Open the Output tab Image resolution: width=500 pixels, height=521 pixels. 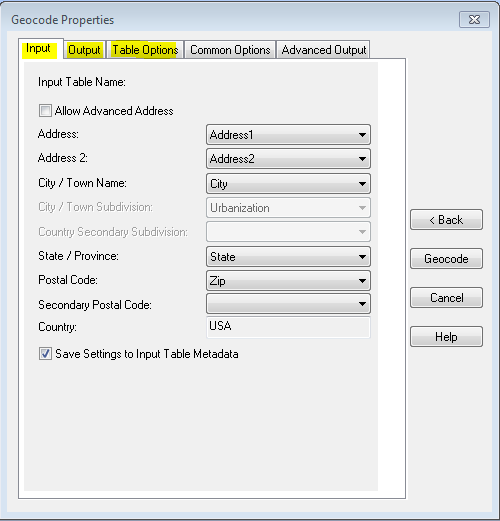[84, 50]
